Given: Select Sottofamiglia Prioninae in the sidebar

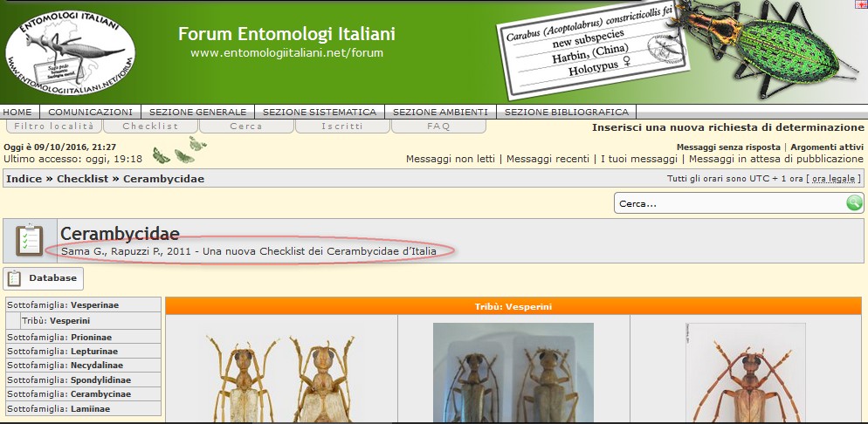Looking at the screenshot, I should [x=83, y=337].
